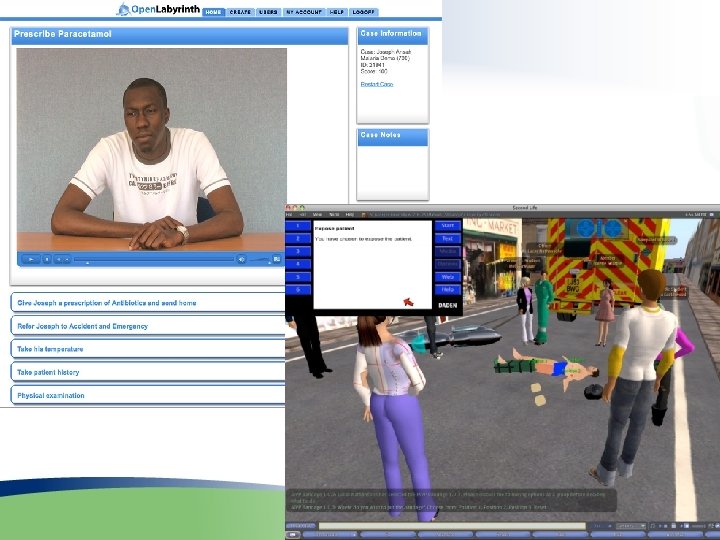Screen dimensions: 720x540
Task: Click the Restart Case link
Action: (x=377, y=84)
